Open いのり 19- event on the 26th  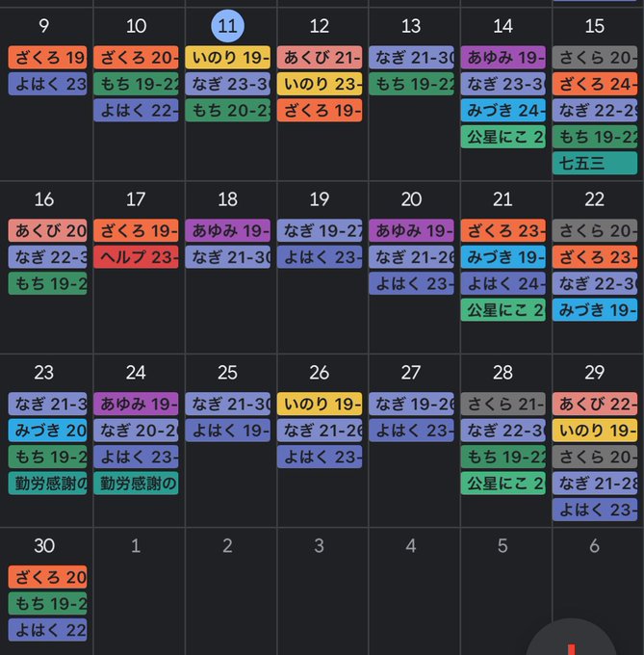(320, 404)
